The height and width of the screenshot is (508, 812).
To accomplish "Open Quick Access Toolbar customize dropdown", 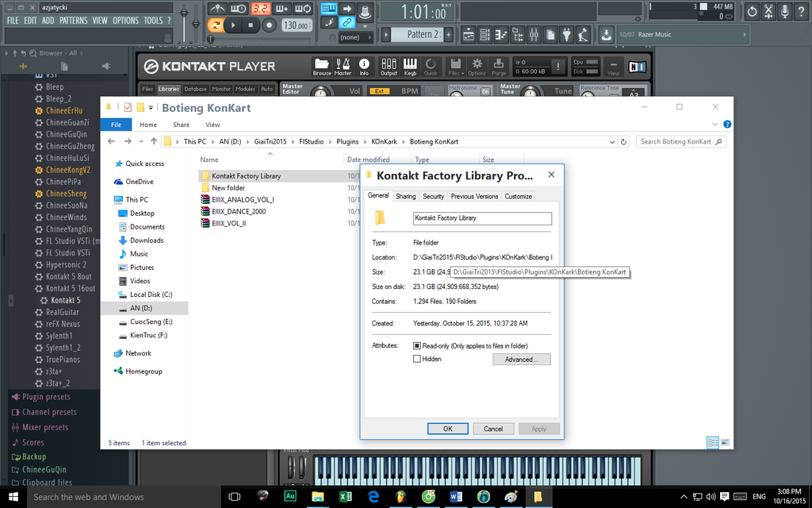I will 151,108.
